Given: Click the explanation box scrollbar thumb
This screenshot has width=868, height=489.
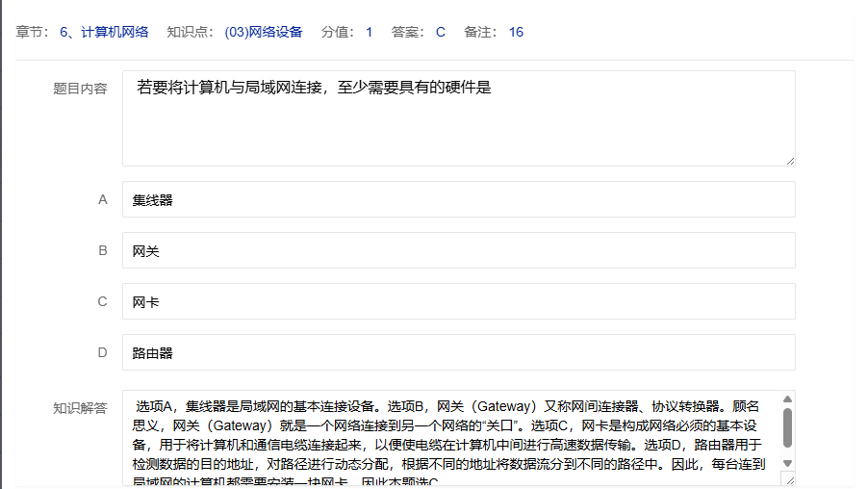Looking at the screenshot, I should 787,428.
